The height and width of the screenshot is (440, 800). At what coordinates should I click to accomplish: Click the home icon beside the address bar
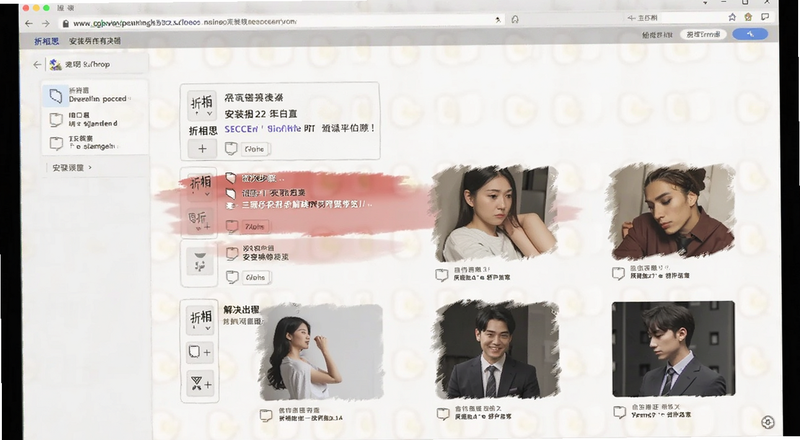click(515, 19)
